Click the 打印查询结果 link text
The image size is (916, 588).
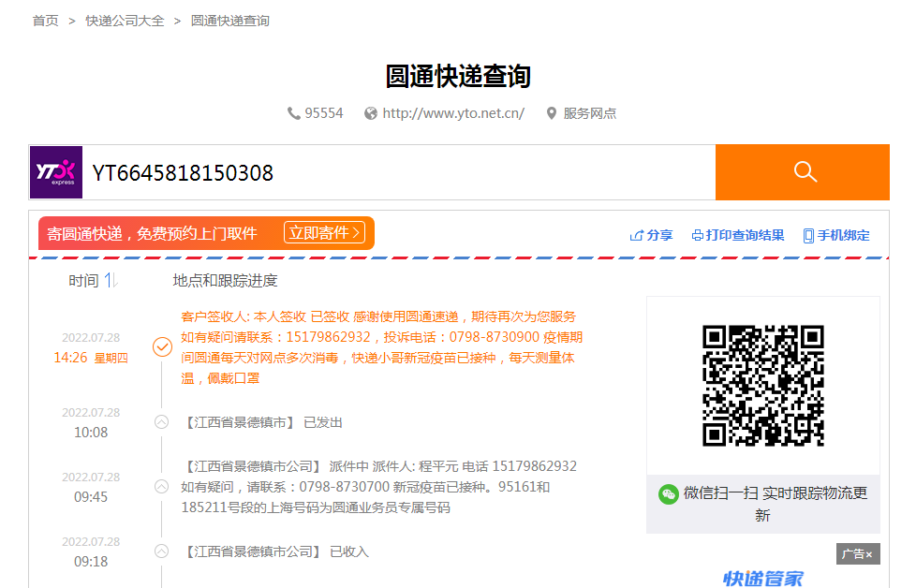745,235
